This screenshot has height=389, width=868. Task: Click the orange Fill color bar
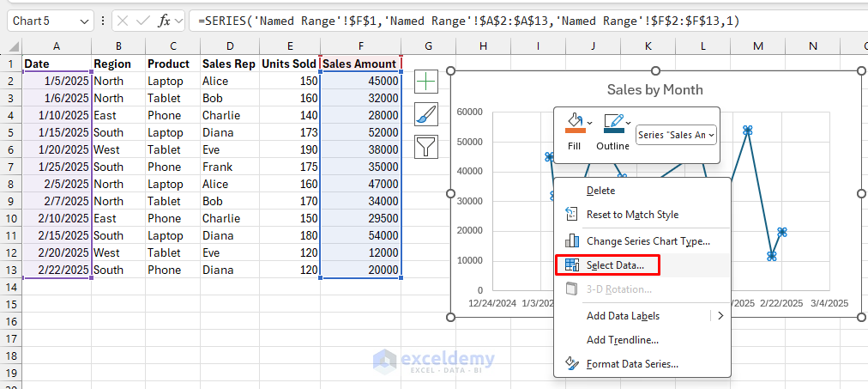[576, 131]
